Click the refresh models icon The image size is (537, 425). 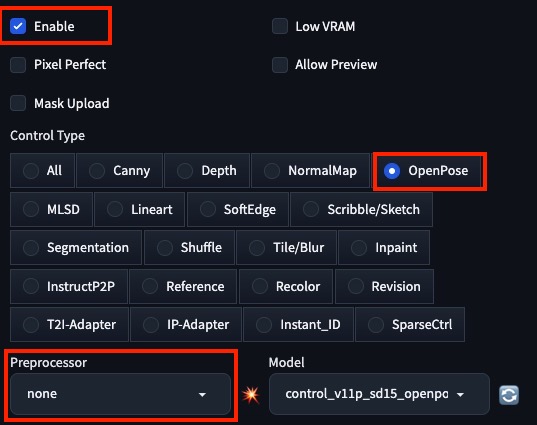pos(509,395)
